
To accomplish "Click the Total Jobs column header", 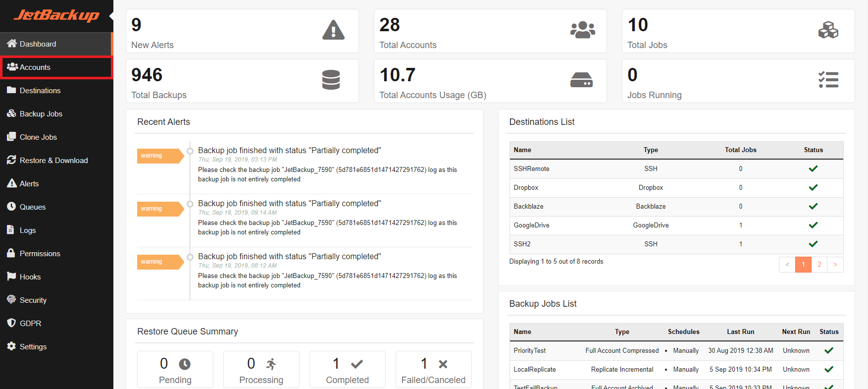I will [x=741, y=150].
